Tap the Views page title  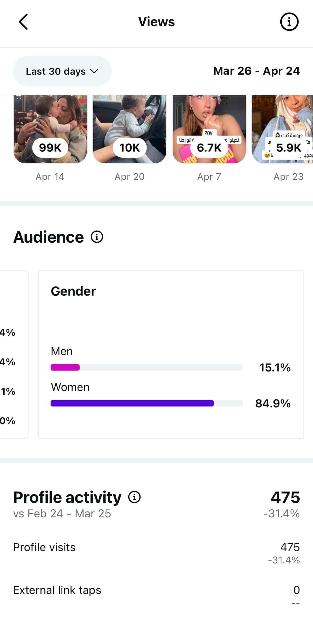pyautogui.click(x=157, y=22)
